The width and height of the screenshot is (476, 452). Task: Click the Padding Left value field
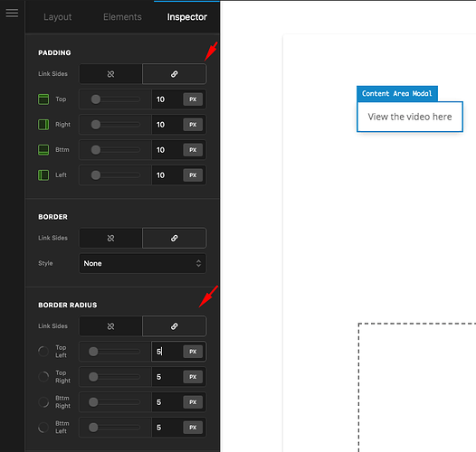pyautogui.click(x=167, y=175)
